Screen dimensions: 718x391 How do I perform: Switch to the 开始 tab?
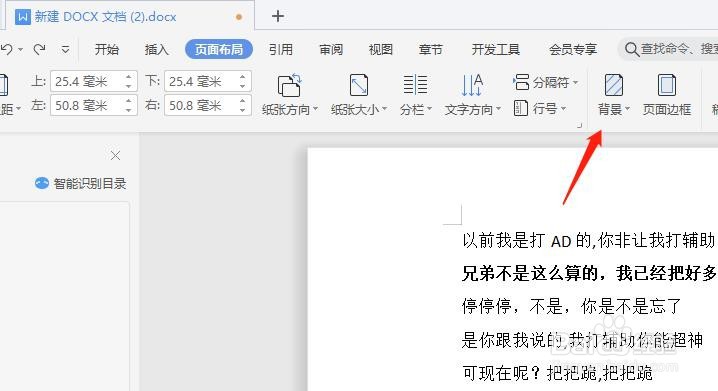107,49
